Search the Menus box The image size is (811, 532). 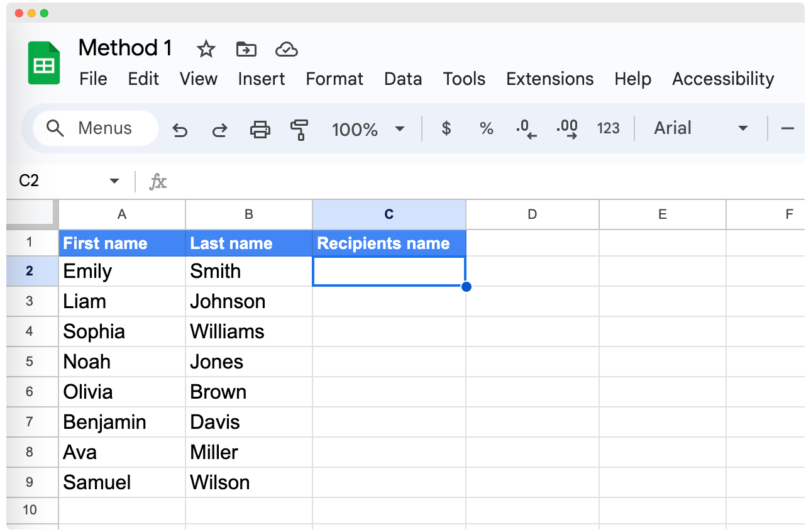click(x=95, y=128)
